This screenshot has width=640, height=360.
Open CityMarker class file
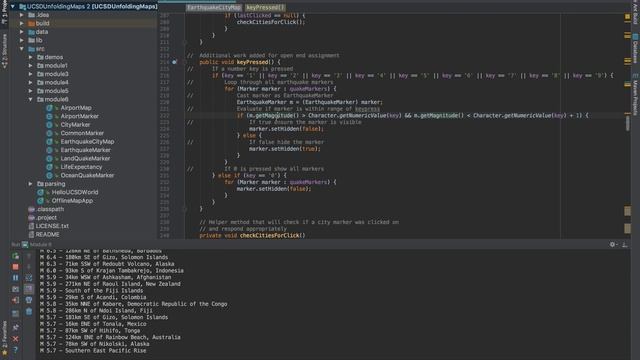tap(76, 124)
